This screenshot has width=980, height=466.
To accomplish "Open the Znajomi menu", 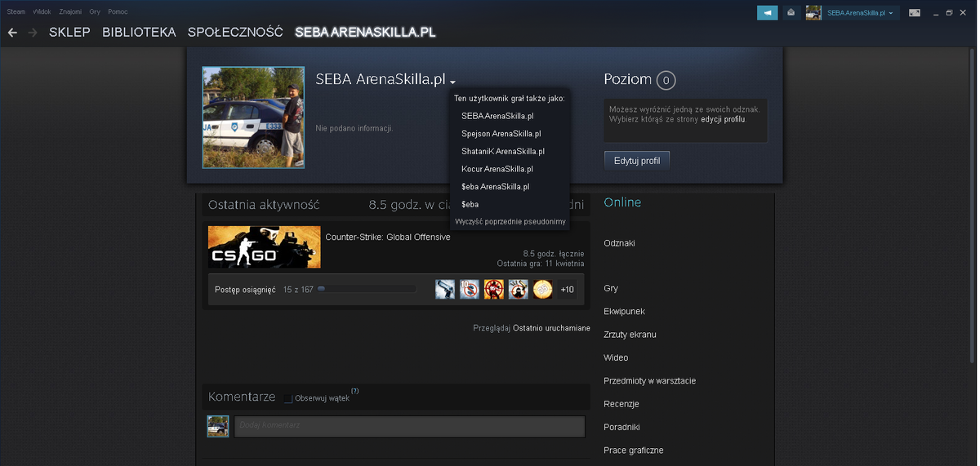I will click(70, 11).
